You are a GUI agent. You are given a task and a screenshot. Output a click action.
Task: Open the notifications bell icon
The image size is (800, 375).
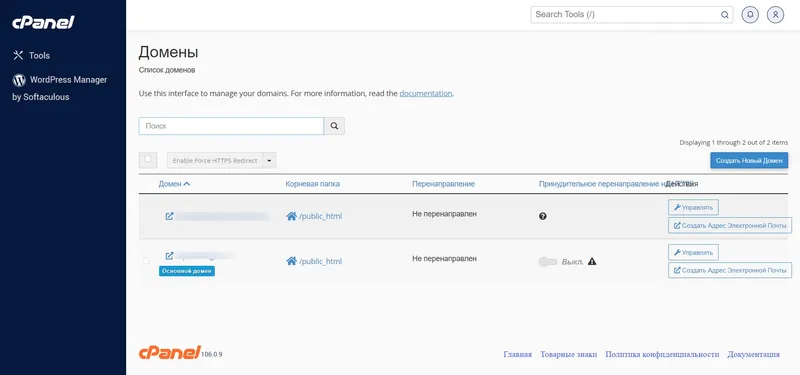pos(750,15)
